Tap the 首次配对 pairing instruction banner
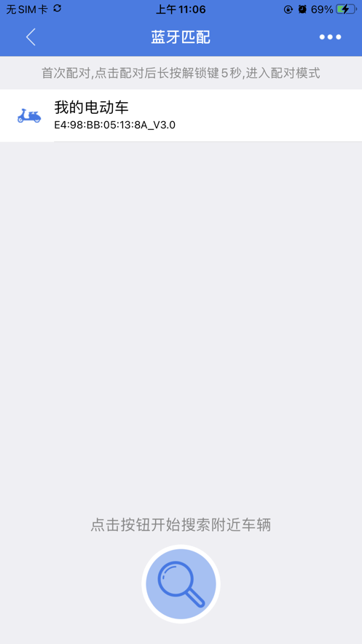 (181, 73)
